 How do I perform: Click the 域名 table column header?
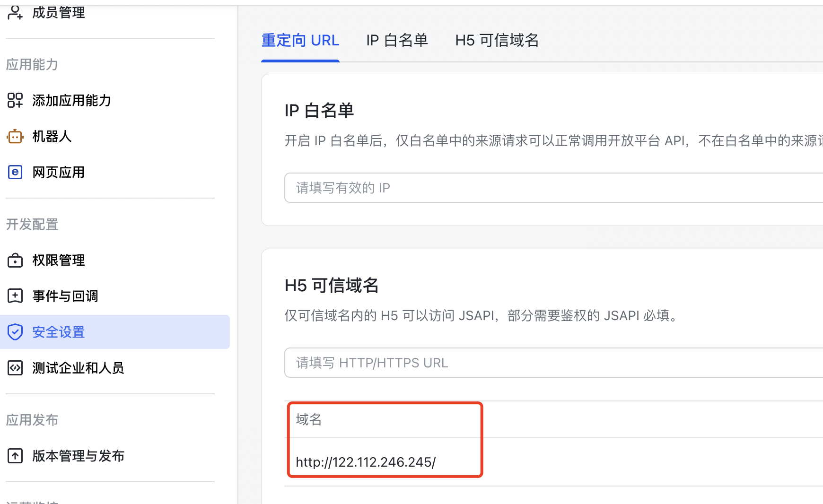pyautogui.click(x=308, y=419)
